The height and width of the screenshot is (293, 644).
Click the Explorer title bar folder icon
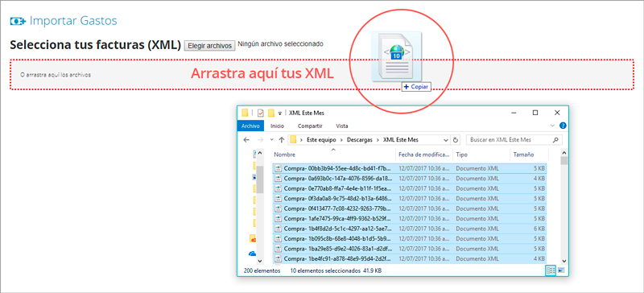click(246, 113)
